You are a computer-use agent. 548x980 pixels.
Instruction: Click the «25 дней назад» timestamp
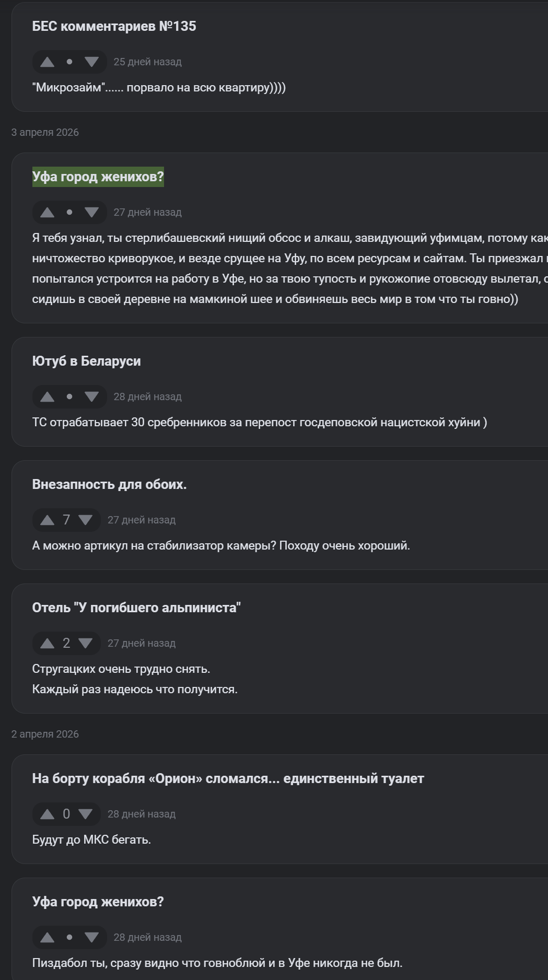tap(147, 62)
